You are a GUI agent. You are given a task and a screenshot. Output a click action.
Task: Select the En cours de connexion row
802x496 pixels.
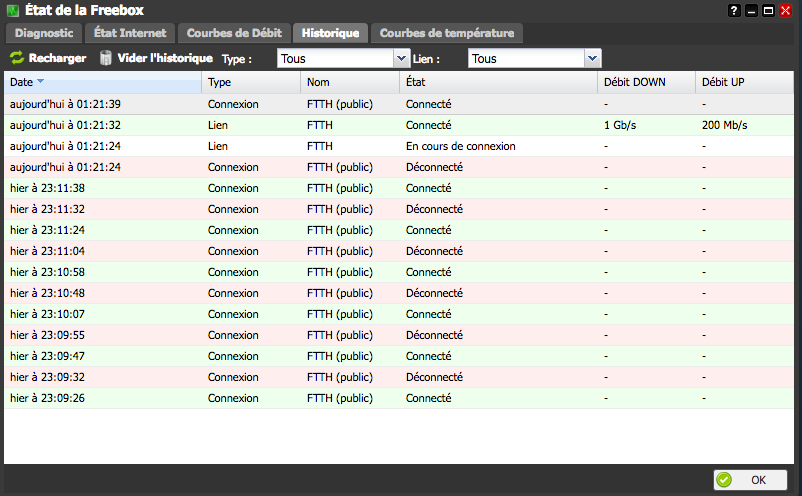tap(400, 146)
